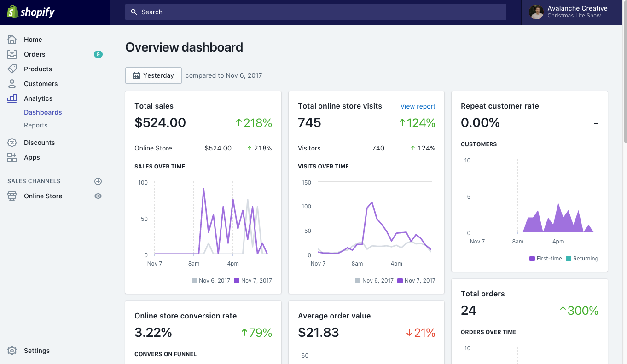Go to Reports under Analytics
Image resolution: width=627 pixels, height=364 pixels.
(36, 125)
